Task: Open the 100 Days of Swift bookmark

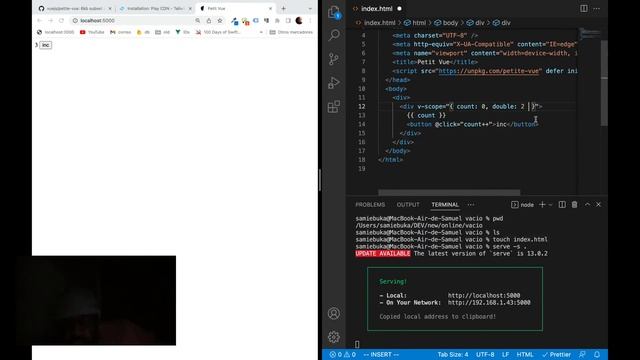Action: (x=218, y=32)
